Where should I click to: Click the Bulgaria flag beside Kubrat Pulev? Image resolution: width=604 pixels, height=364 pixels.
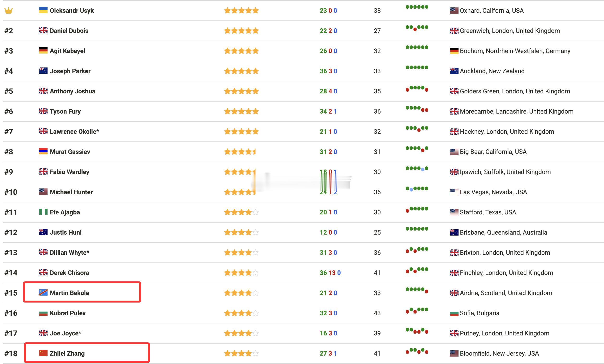click(43, 313)
